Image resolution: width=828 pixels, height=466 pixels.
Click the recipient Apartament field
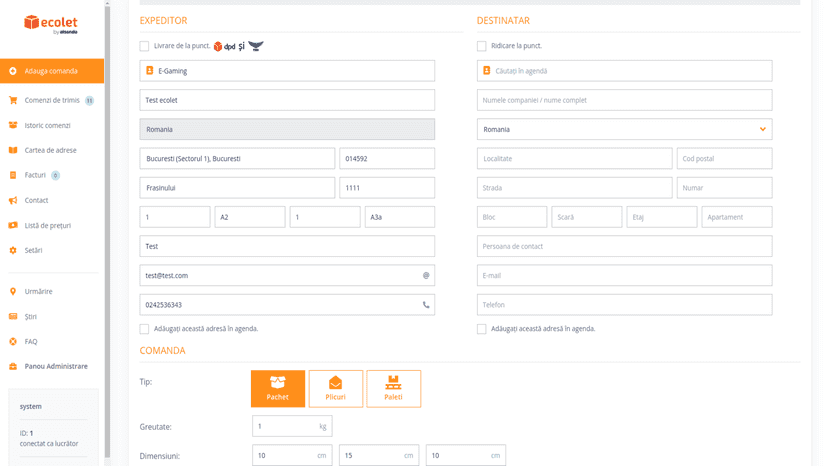point(737,217)
